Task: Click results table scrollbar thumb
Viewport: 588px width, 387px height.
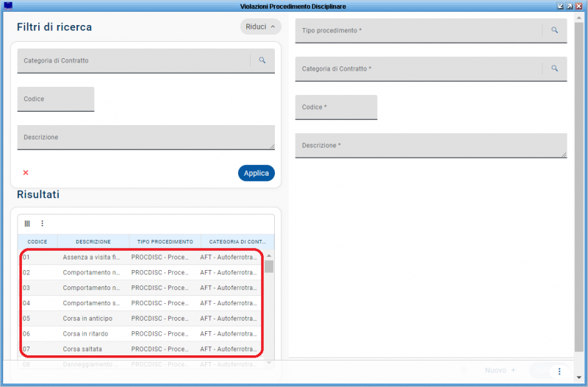Action: click(269, 266)
